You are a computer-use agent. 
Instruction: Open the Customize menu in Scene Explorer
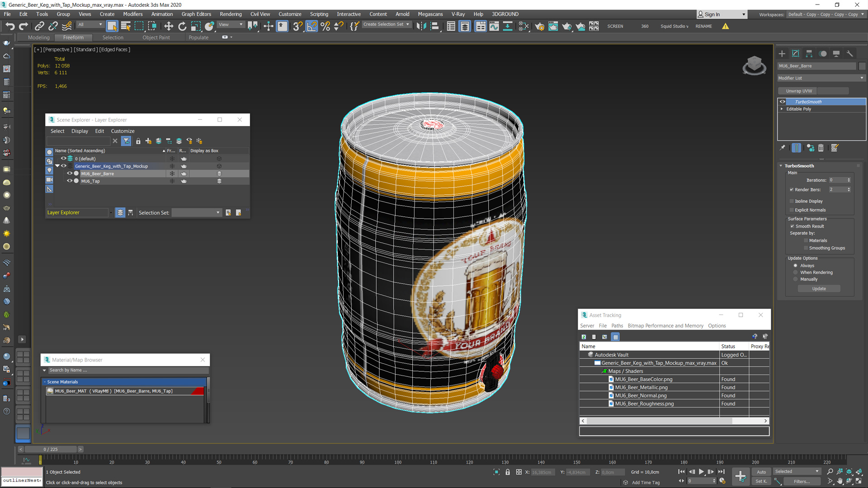click(x=123, y=131)
